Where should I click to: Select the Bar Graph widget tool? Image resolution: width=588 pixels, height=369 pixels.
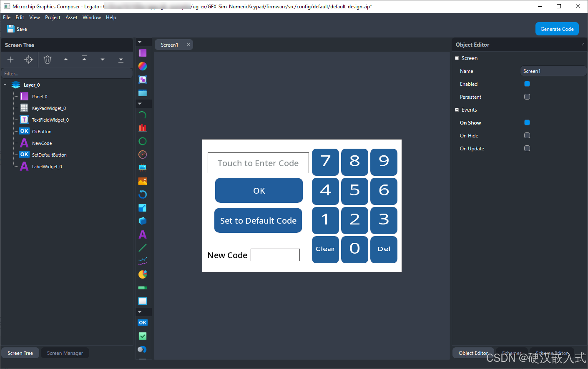click(x=143, y=128)
